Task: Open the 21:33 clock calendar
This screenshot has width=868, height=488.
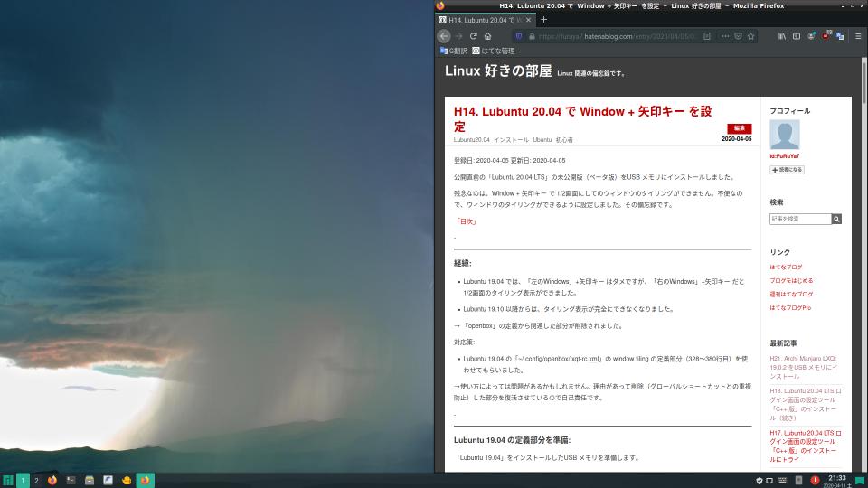Action: pyautogui.click(x=837, y=480)
